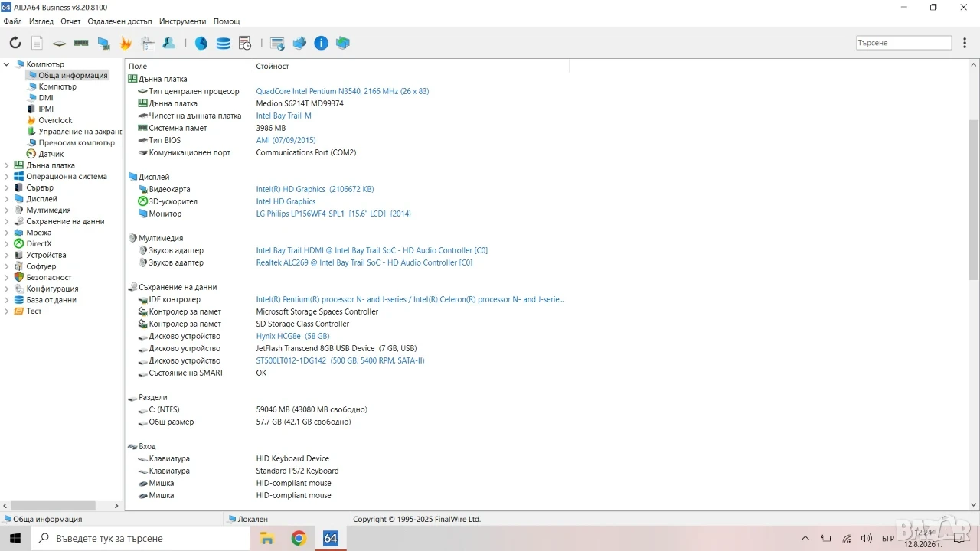Open the Отчет menu
The height and width of the screenshot is (551, 980).
click(70, 21)
